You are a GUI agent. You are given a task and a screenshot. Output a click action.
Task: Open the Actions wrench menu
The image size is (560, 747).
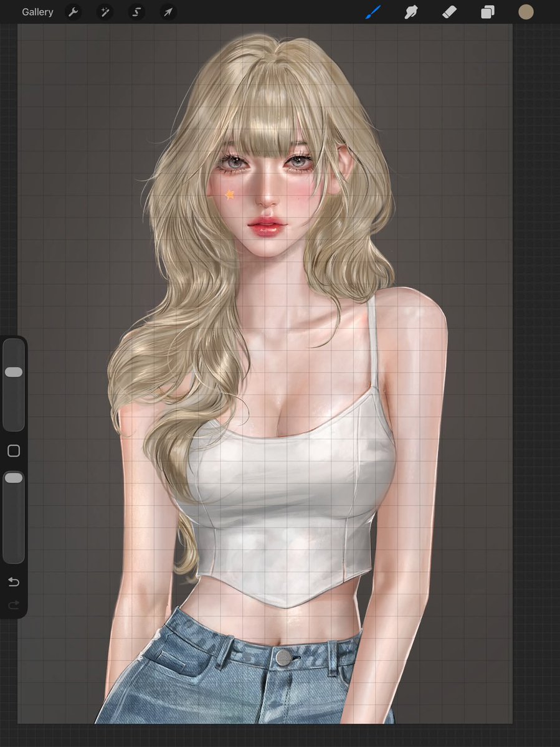(x=73, y=12)
